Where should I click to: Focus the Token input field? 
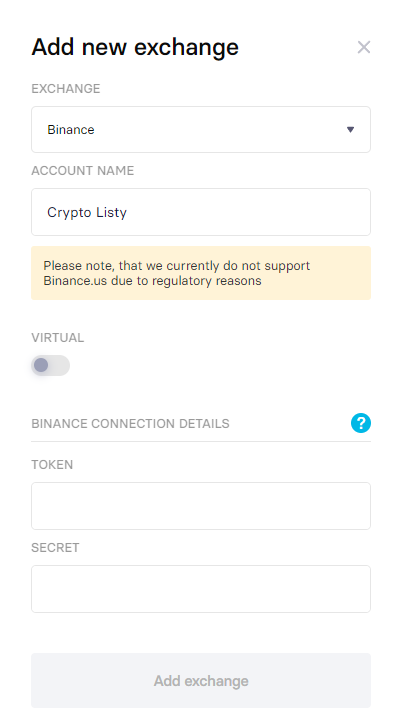(201, 506)
